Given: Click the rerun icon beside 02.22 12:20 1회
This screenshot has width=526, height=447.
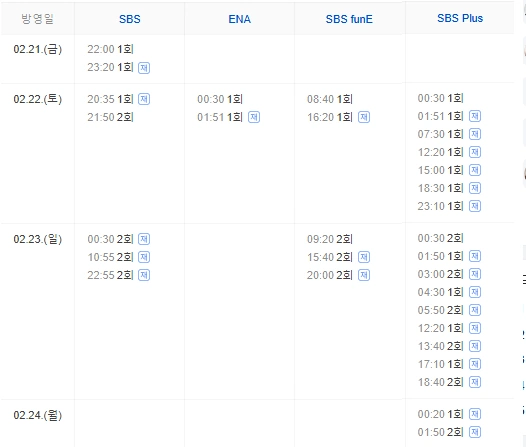Looking at the screenshot, I should (475, 153).
